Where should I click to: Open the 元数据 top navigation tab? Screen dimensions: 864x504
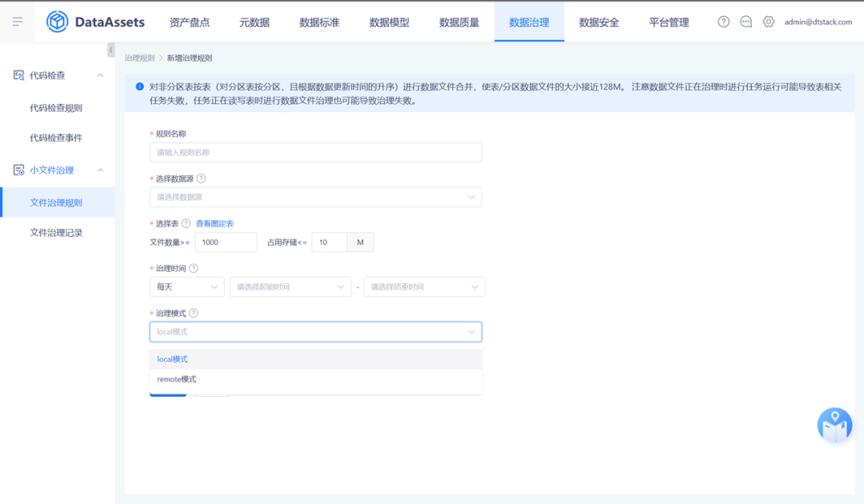pyautogui.click(x=254, y=22)
